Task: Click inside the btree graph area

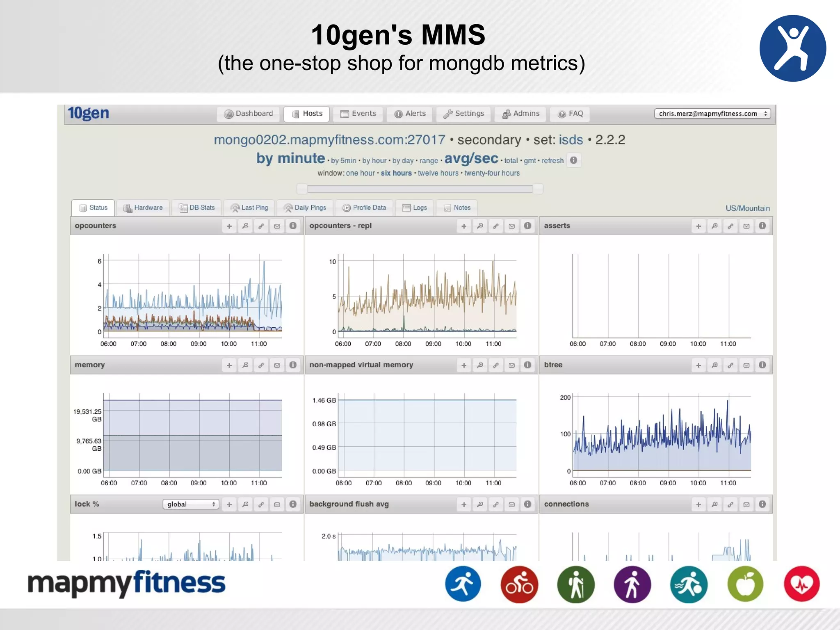Action: point(662,436)
